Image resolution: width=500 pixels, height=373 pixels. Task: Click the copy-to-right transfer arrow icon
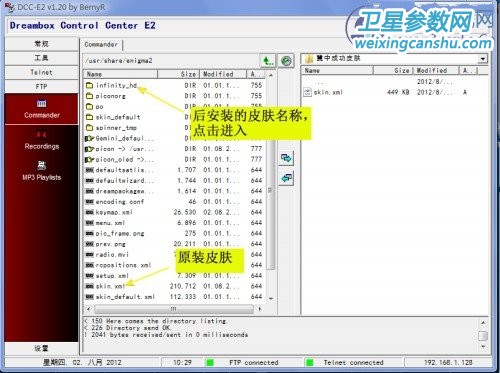tap(286, 158)
